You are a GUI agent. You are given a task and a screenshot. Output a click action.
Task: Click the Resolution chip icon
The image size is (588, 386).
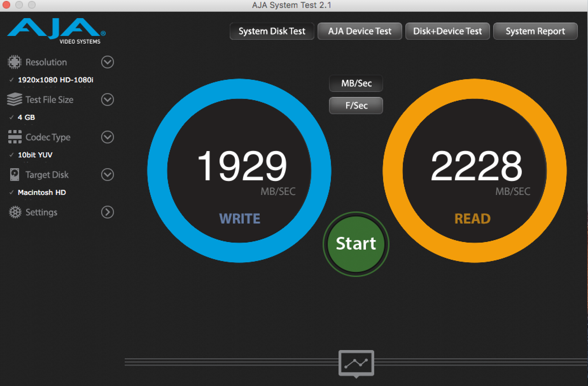pyautogui.click(x=15, y=62)
